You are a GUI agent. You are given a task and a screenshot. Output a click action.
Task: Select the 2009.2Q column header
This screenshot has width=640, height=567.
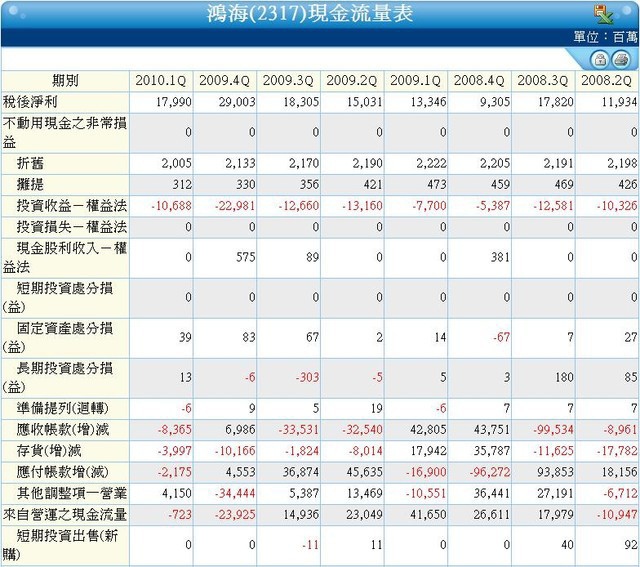(352, 81)
